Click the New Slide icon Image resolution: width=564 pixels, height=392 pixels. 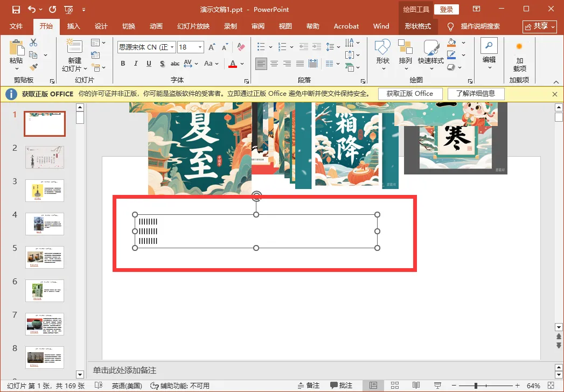coord(74,46)
